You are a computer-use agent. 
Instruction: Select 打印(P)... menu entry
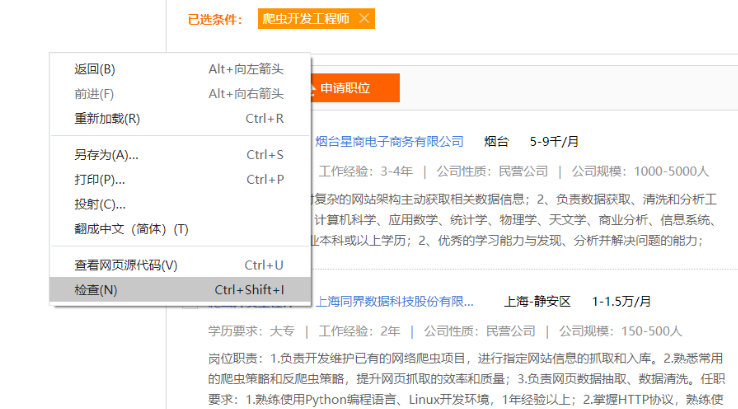pos(180,179)
